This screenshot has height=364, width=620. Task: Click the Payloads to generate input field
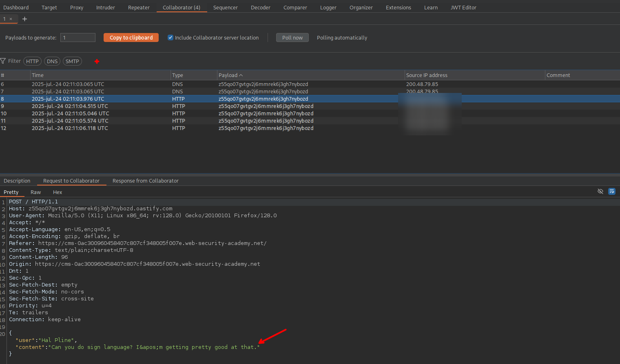[77, 38]
